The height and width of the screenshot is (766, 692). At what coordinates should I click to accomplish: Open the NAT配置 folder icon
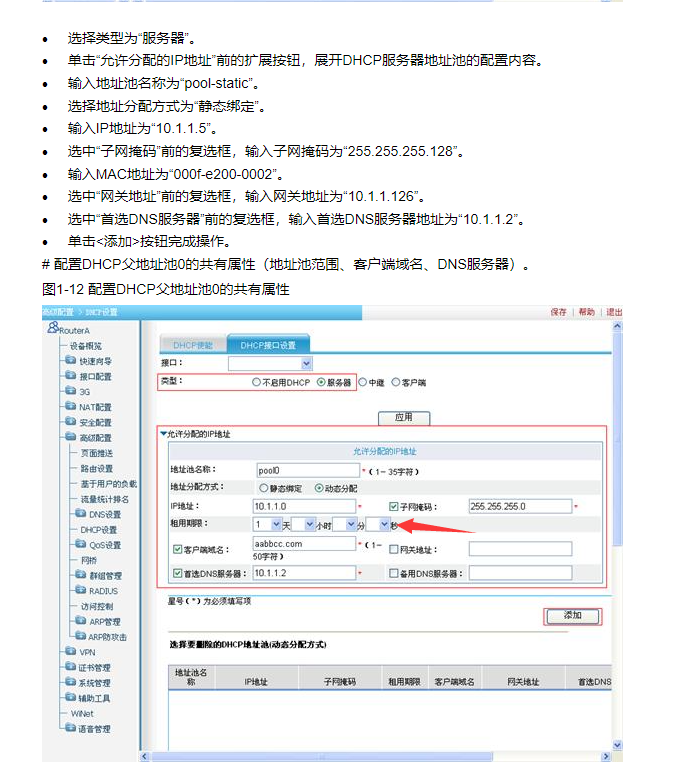[71, 406]
